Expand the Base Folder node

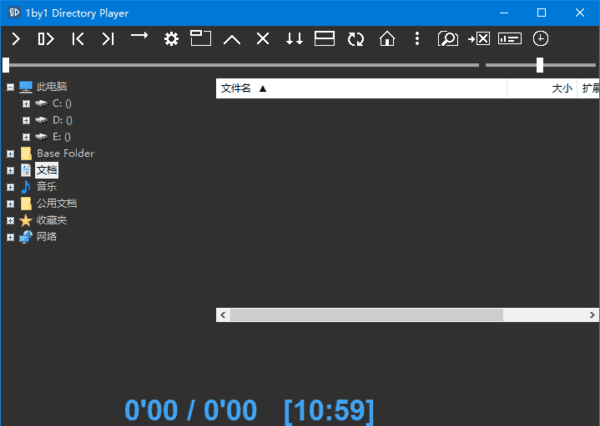point(10,154)
